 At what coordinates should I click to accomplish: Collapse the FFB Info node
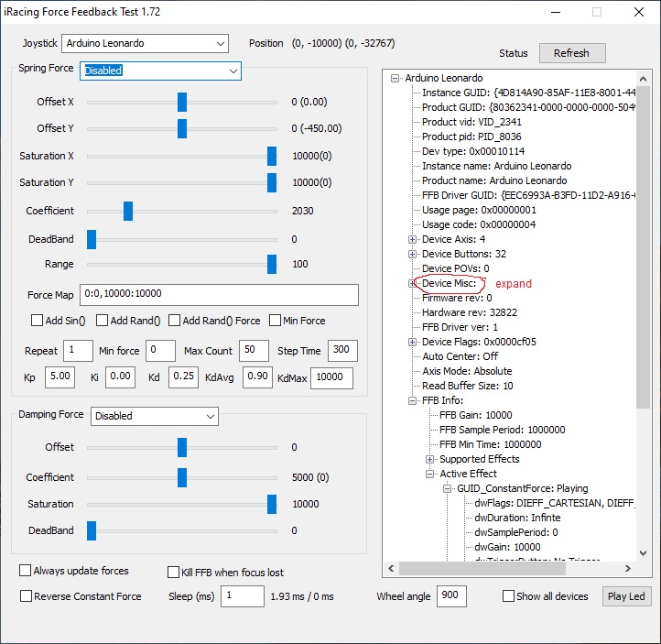(x=412, y=400)
